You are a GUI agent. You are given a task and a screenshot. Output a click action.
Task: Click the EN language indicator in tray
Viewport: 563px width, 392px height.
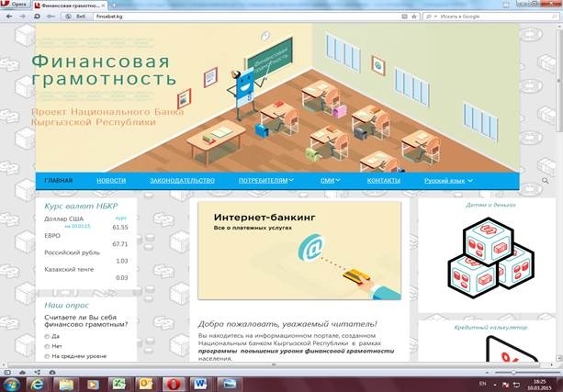pyautogui.click(x=483, y=384)
